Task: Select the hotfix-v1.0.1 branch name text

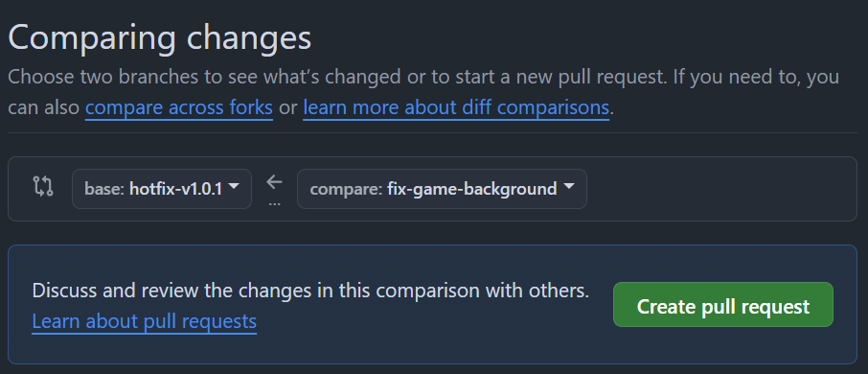Action: (x=175, y=189)
